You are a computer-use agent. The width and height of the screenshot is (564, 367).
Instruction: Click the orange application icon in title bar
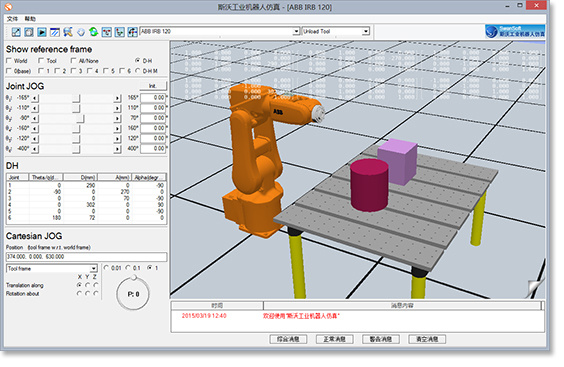click(8, 7)
